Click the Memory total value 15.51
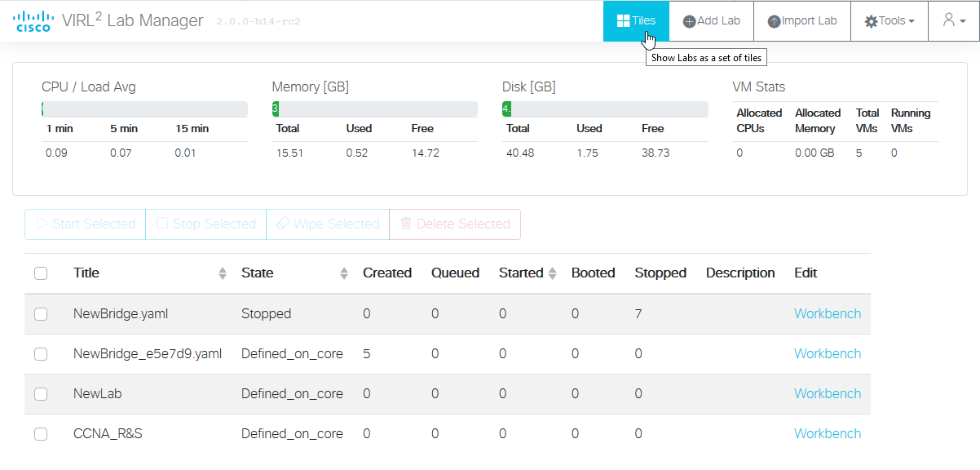This screenshot has height=470, width=980. [x=289, y=153]
